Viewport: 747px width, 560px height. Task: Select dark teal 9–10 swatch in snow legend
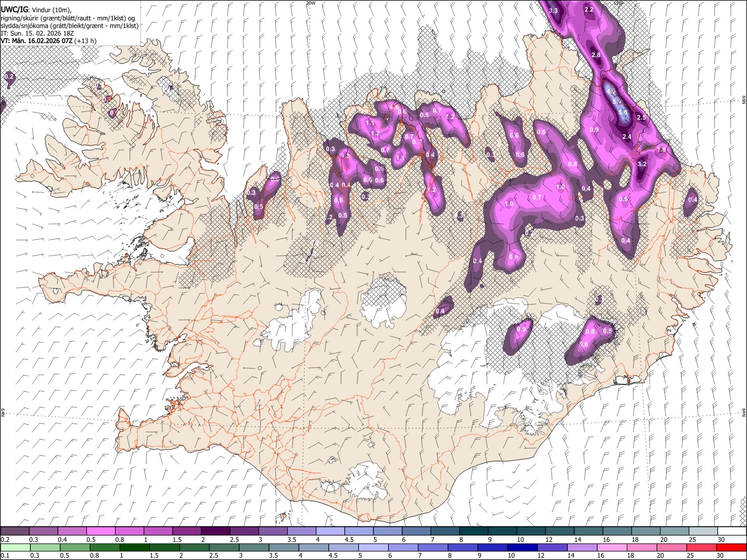pyautogui.click(x=502, y=531)
